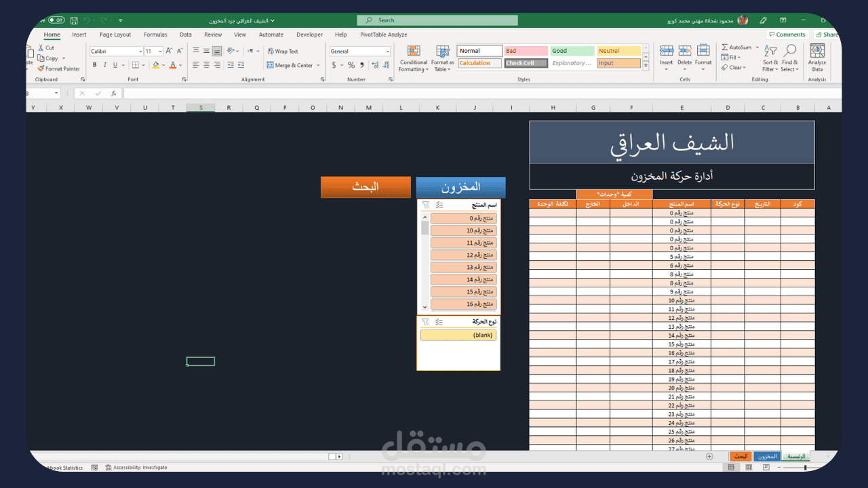The width and height of the screenshot is (868, 488).
Task: Click the formula bar
Action: [481, 94]
